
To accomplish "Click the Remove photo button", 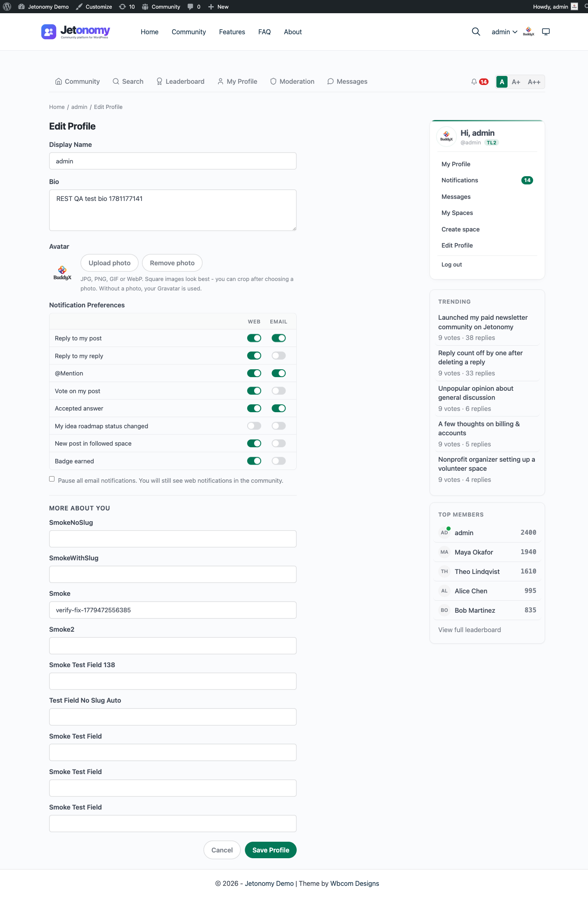I will (172, 263).
